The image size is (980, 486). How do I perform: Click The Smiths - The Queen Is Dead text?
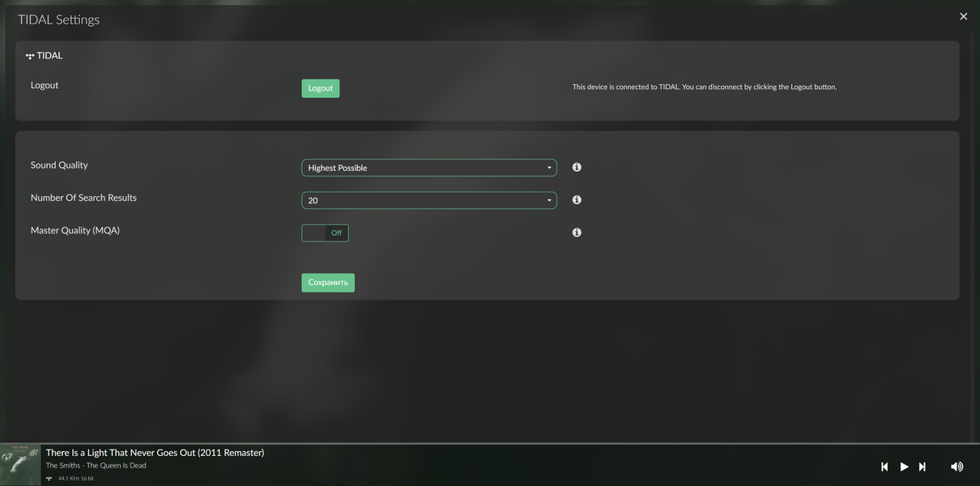96,466
